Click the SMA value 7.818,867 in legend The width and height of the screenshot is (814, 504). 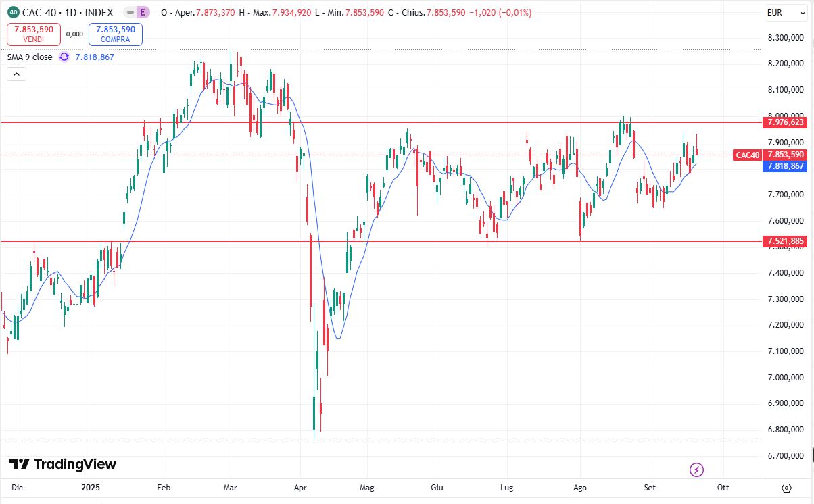click(x=94, y=57)
